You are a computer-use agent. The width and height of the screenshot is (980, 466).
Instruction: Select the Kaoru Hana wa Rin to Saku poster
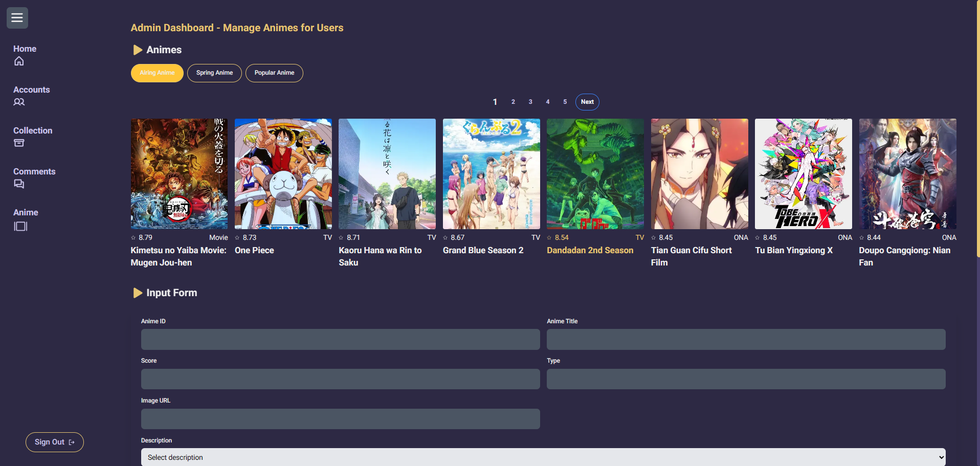[x=387, y=174]
